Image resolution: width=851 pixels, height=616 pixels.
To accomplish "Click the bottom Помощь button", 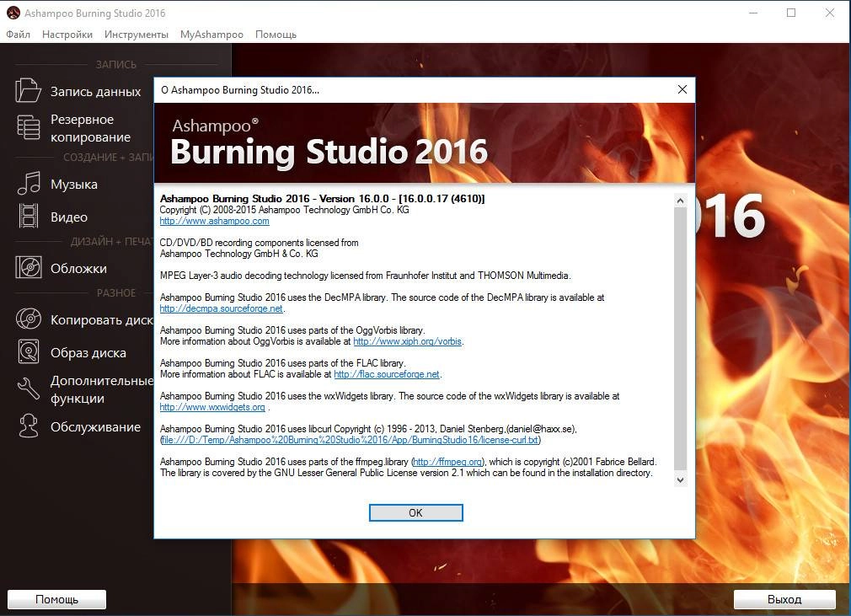I will 57,599.
